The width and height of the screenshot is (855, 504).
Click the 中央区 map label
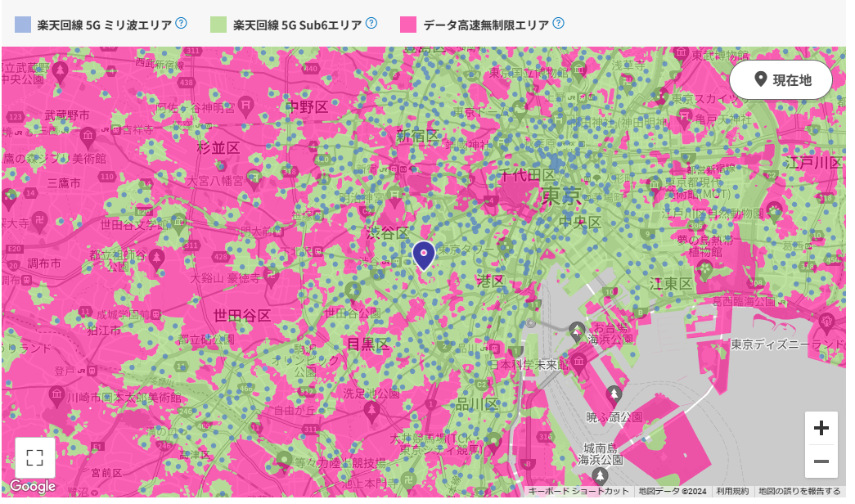[x=580, y=222]
